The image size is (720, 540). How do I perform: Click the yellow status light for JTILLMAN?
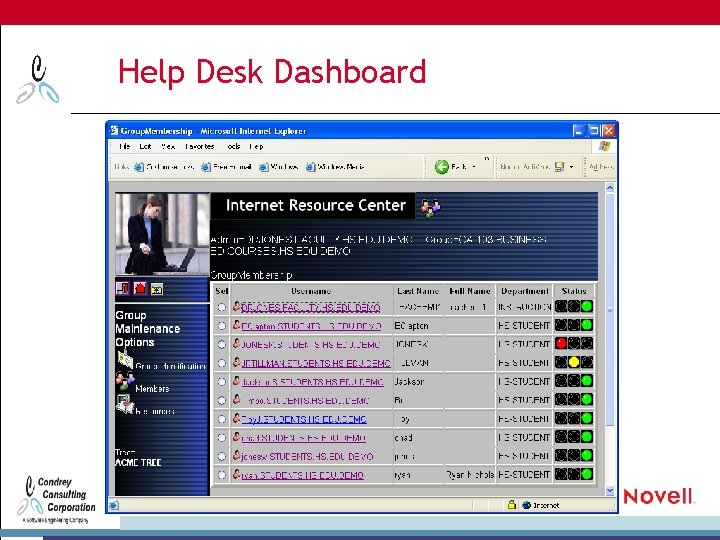pos(574,362)
